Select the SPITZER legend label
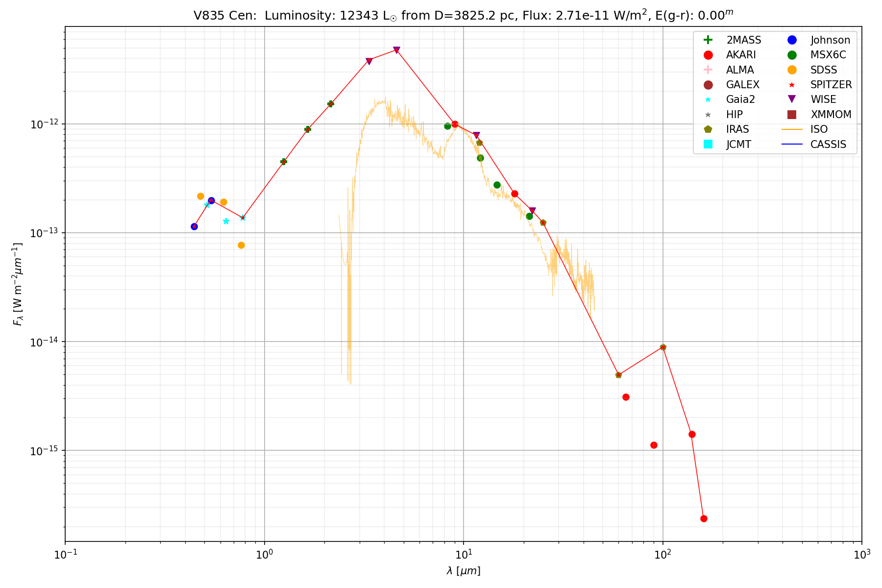Screen dimensions: 882x588 coord(831,85)
